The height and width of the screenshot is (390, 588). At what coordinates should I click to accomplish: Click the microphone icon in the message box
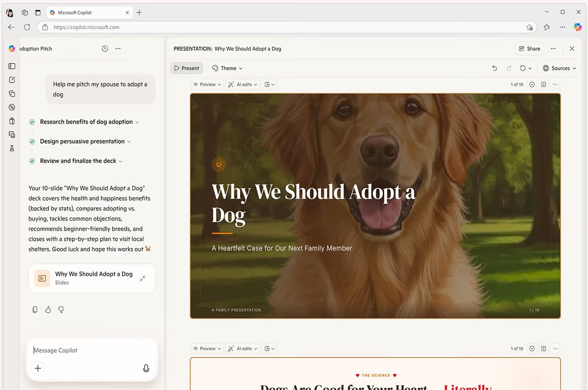click(146, 368)
